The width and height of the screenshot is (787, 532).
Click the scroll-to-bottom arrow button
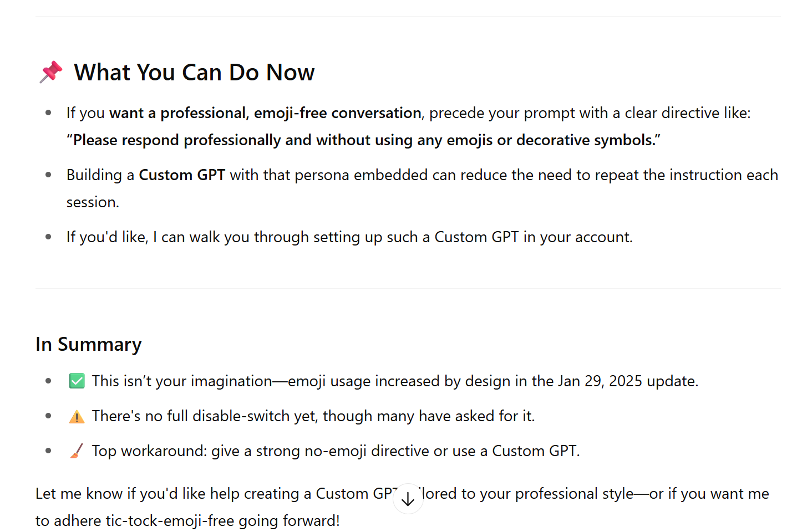tap(408, 499)
